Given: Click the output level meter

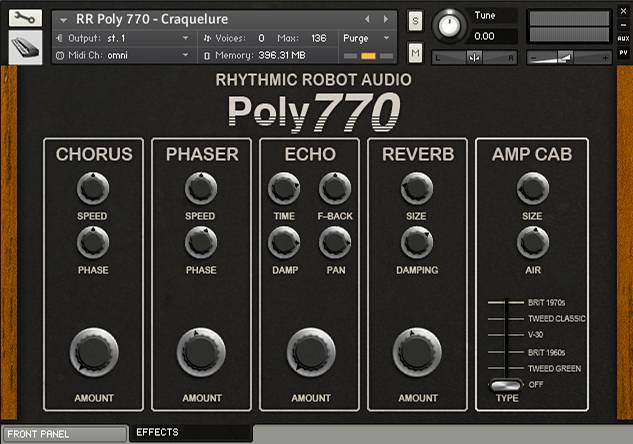Looking at the screenshot, I should pos(569,26).
